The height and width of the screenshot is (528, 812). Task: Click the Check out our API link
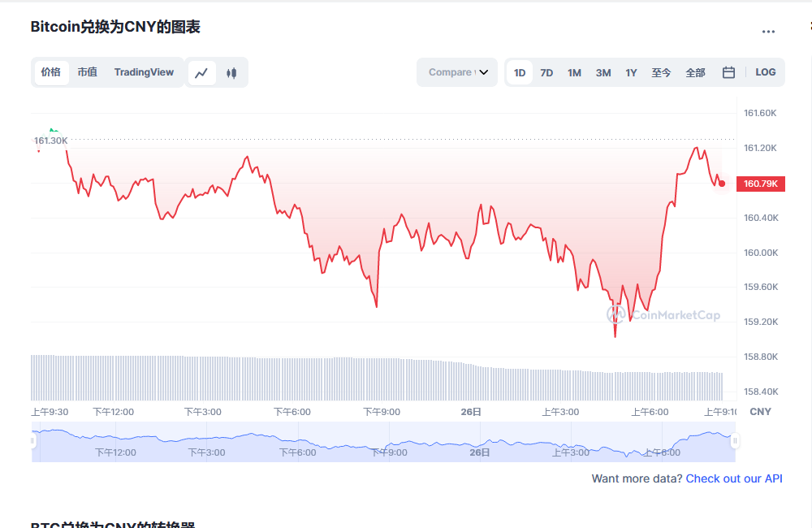[x=734, y=478]
